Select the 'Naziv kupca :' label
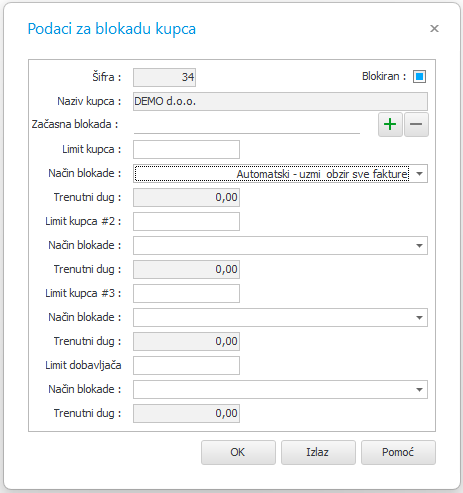The width and height of the screenshot is (463, 493). [89, 101]
